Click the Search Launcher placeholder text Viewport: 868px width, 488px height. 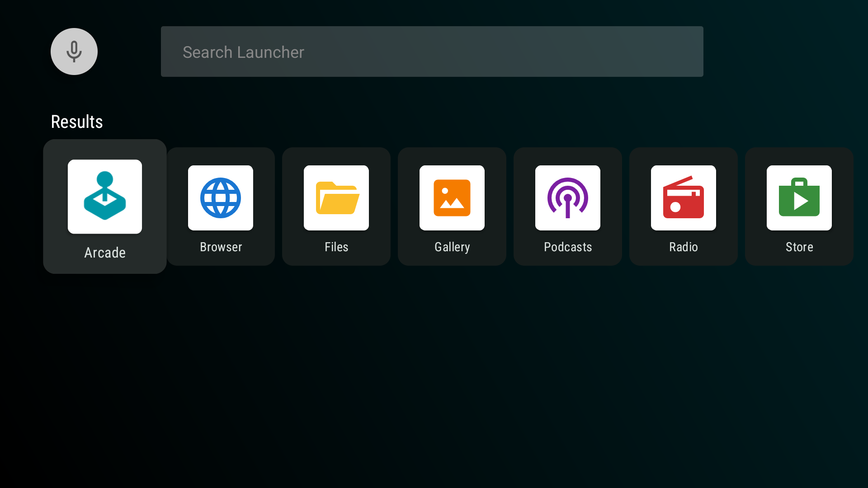point(243,52)
